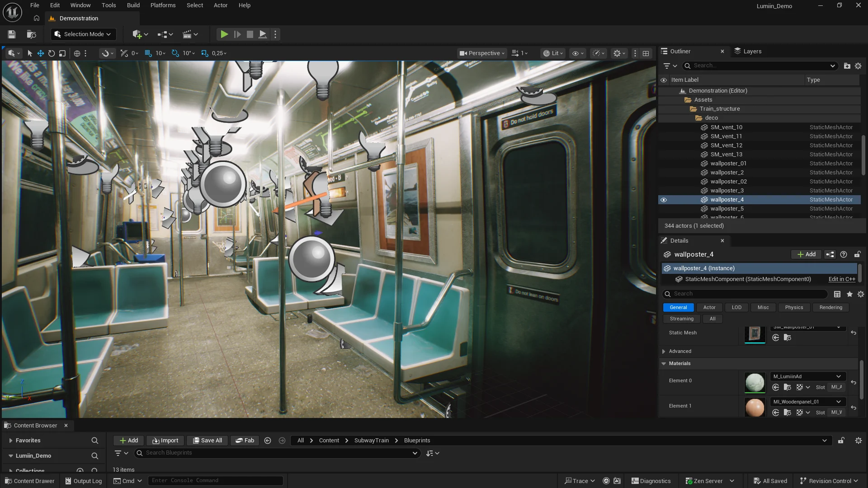Image resolution: width=868 pixels, height=488 pixels.
Task: Toggle surface snapping in viewport toolbar
Action: click(x=124, y=53)
